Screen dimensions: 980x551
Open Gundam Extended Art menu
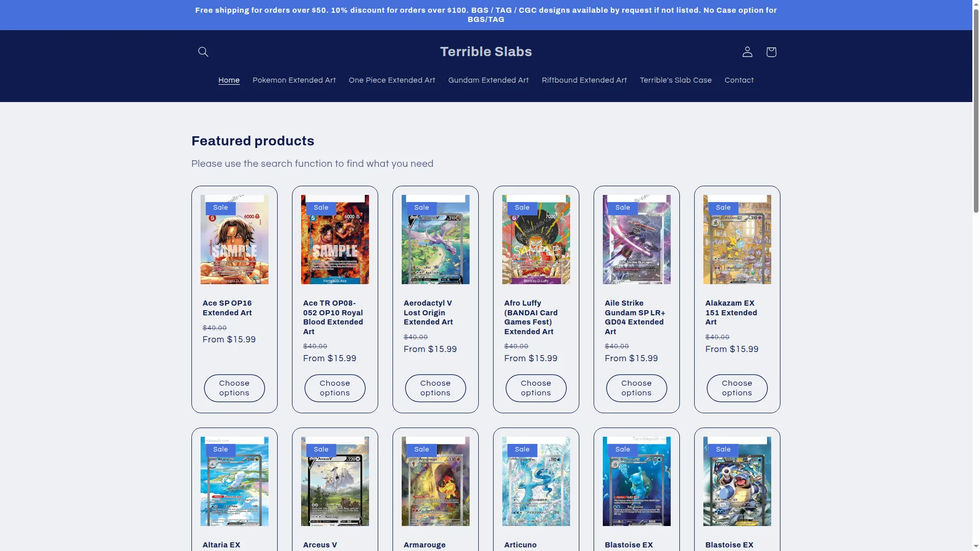[488, 80]
